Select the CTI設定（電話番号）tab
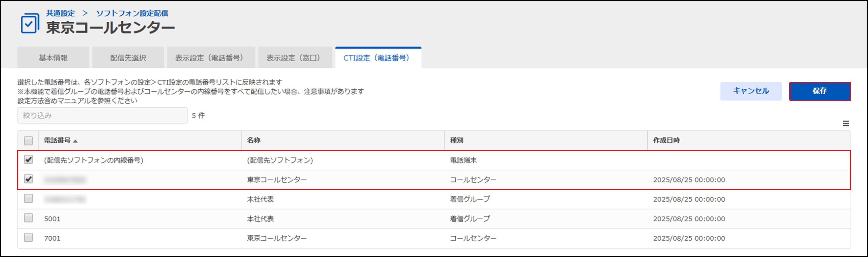Image resolution: width=868 pixels, height=257 pixels. coord(378,58)
